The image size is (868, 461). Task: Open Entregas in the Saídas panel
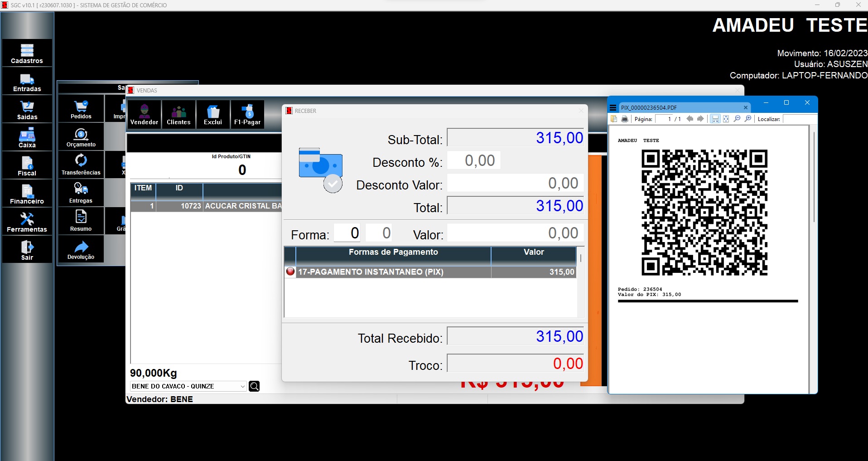(81, 193)
